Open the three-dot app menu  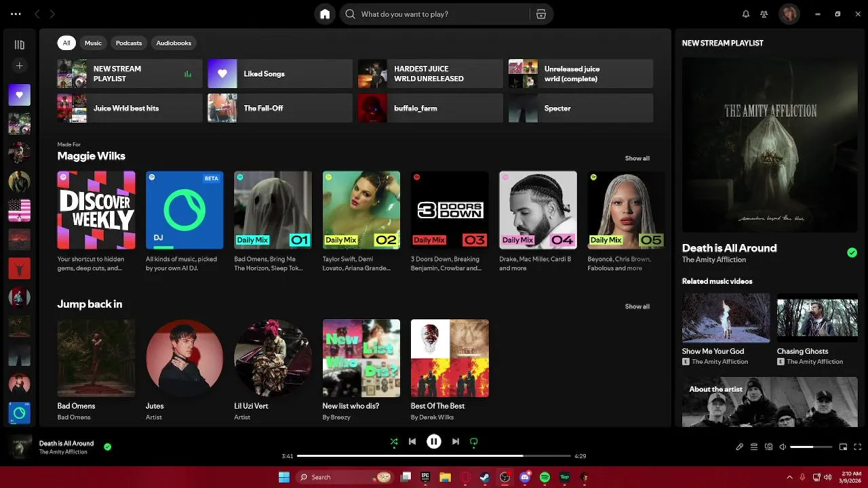[16, 14]
